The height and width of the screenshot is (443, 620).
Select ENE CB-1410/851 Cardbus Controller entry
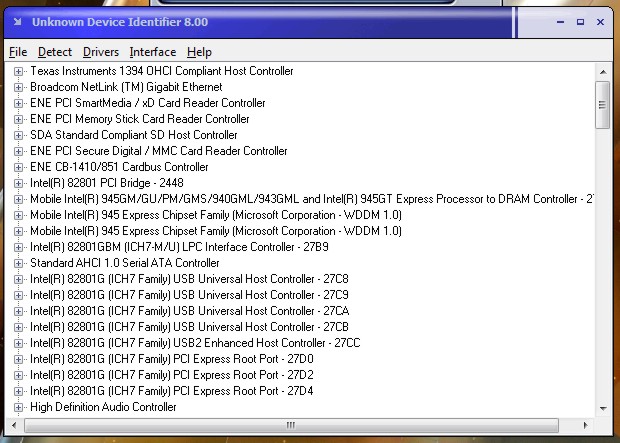119,167
